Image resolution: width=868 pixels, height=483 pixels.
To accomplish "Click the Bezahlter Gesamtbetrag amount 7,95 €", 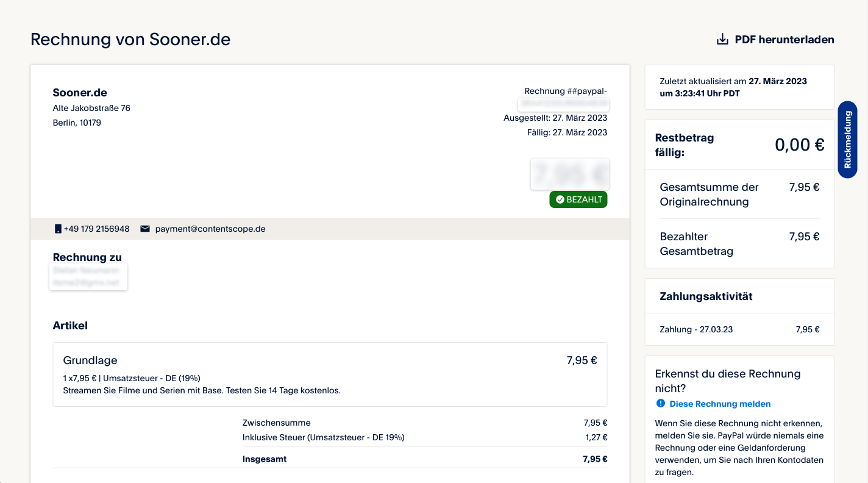I will 805,237.
